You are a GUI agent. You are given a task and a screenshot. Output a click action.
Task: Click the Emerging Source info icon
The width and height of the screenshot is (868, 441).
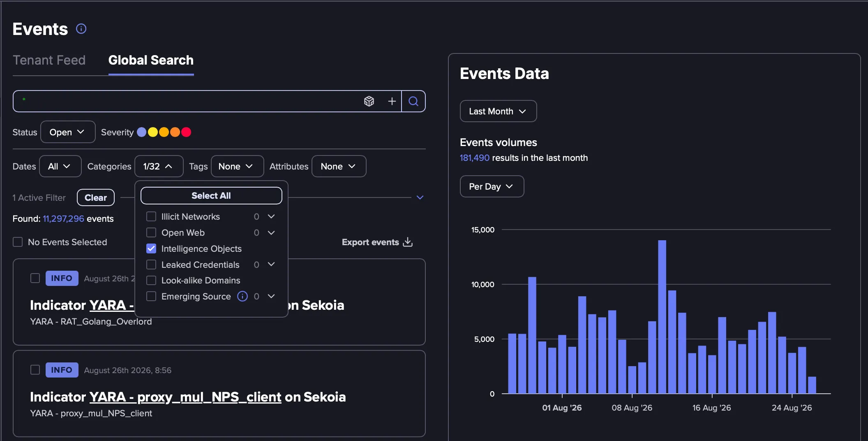[x=242, y=296]
